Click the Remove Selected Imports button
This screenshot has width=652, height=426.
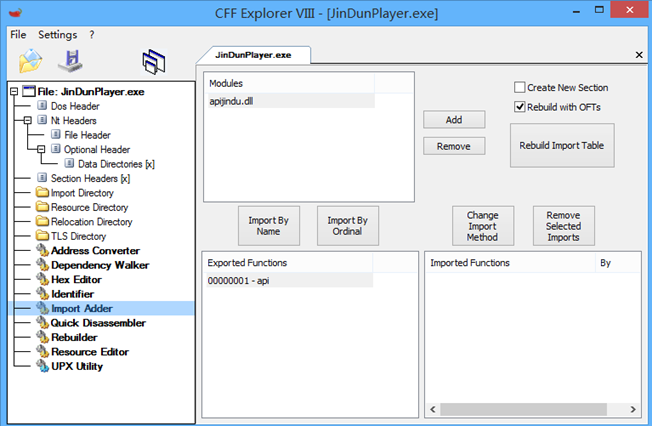click(x=563, y=226)
